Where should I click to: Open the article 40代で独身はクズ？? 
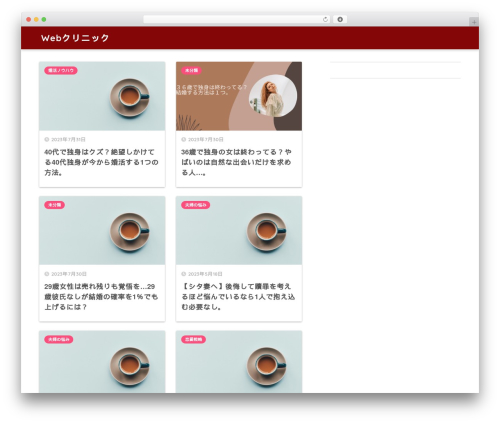click(x=101, y=162)
